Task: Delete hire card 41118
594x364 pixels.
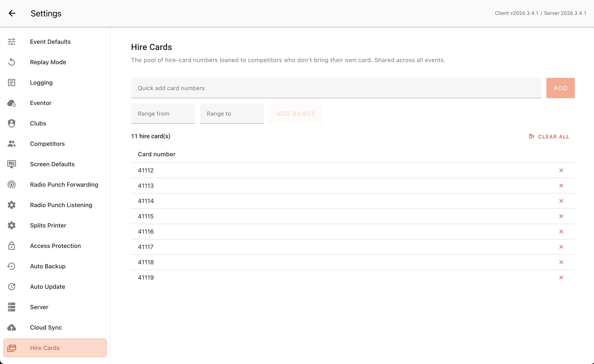Action: pos(561,262)
